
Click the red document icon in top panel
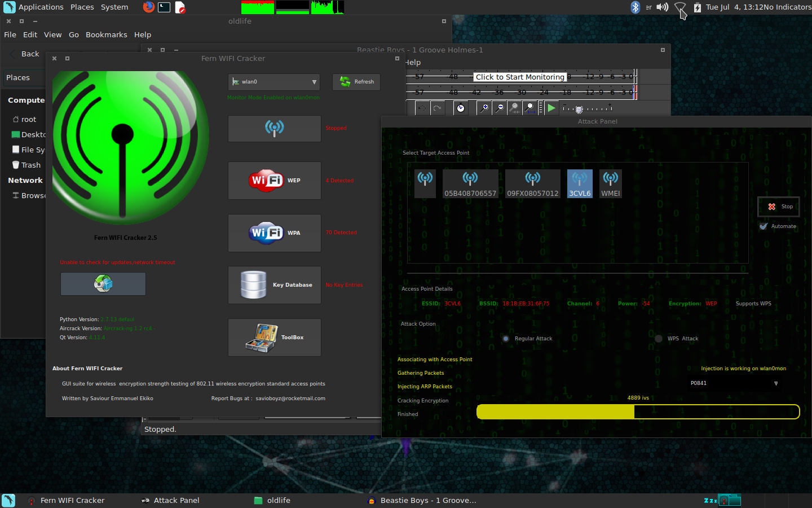180,7
